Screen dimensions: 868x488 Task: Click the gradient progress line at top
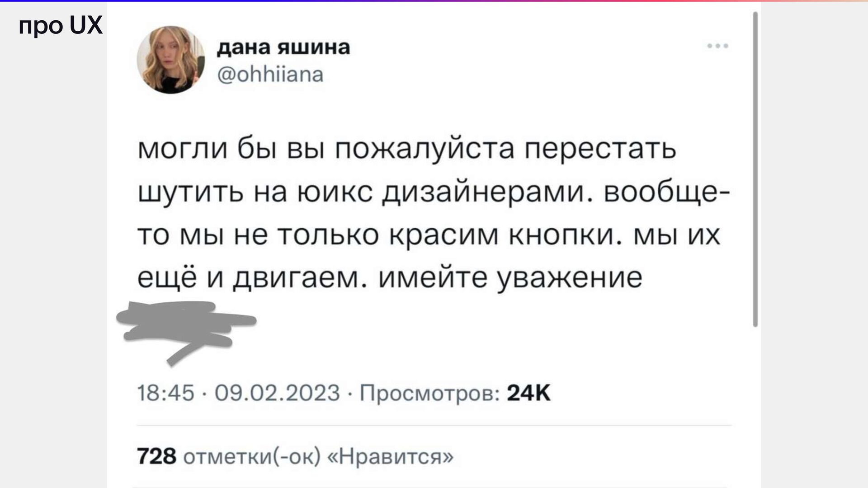coord(434,1)
